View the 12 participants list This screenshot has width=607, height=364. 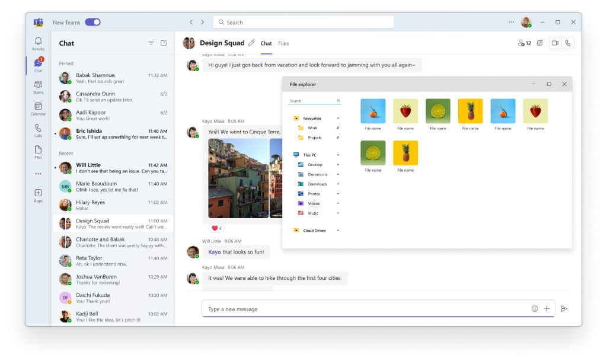pos(524,43)
